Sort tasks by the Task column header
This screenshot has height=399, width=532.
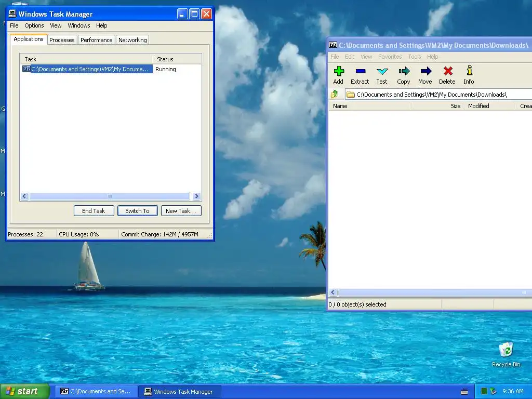86,59
